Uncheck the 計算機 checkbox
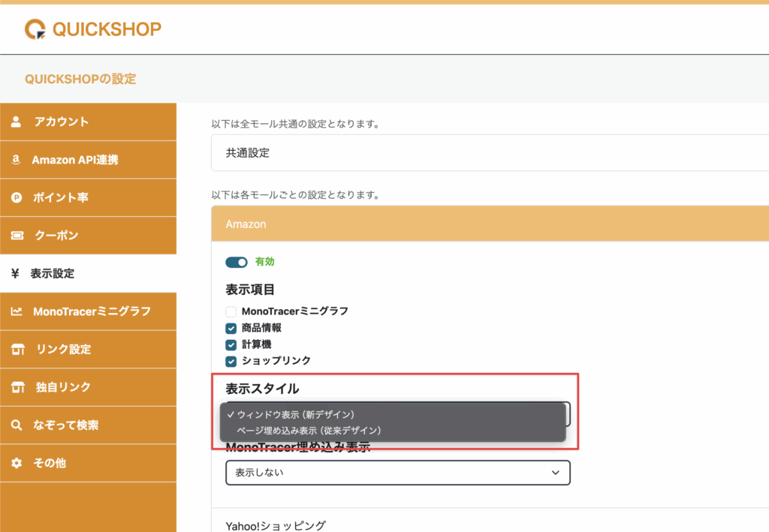 [x=231, y=345]
